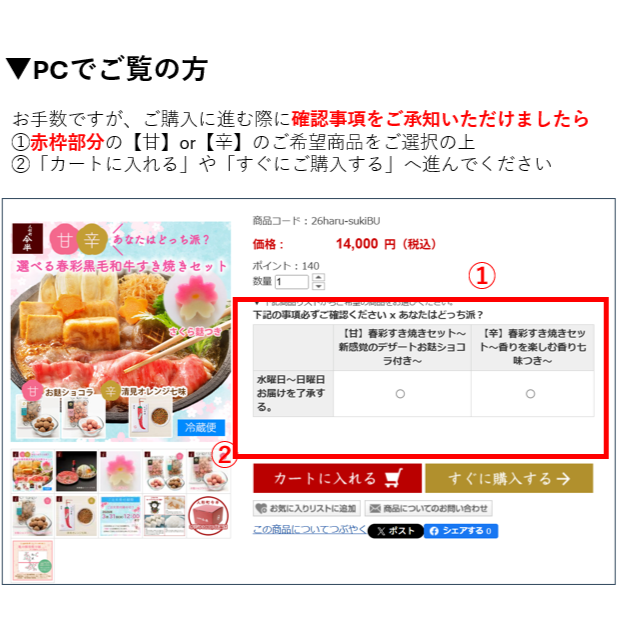The image size is (624, 624).
Task: Add item via お気に入りリストに追加 heart button
Action: point(306,508)
